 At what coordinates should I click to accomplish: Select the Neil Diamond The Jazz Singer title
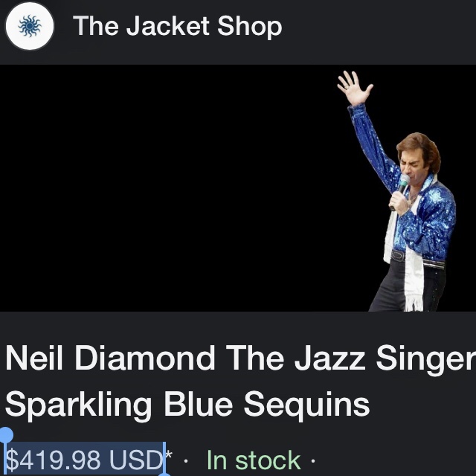click(240, 358)
